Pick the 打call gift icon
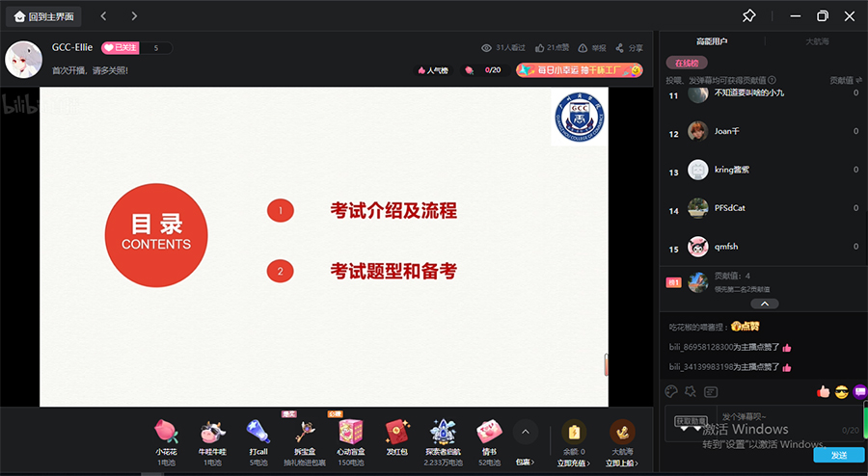The height and width of the screenshot is (476, 868). click(258, 432)
